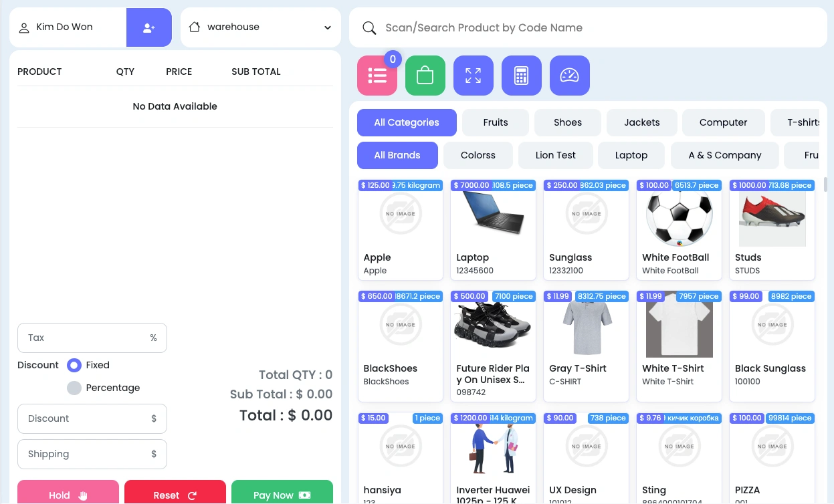The height and width of the screenshot is (504, 834).
Task: Click the Tax percentage input field
Action: click(x=92, y=338)
